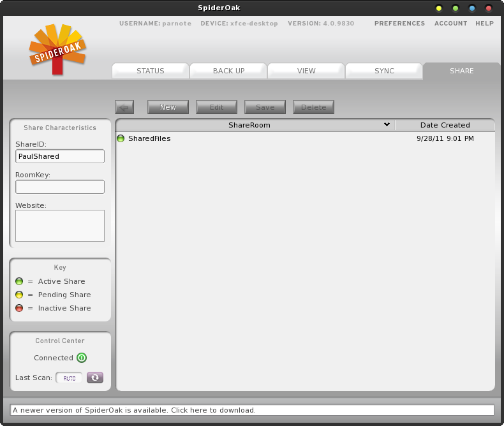Click the green status dot beside SharedFiles
Viewport: 504px width, 426px height.
pyautogui.click(x=121, y=138)
